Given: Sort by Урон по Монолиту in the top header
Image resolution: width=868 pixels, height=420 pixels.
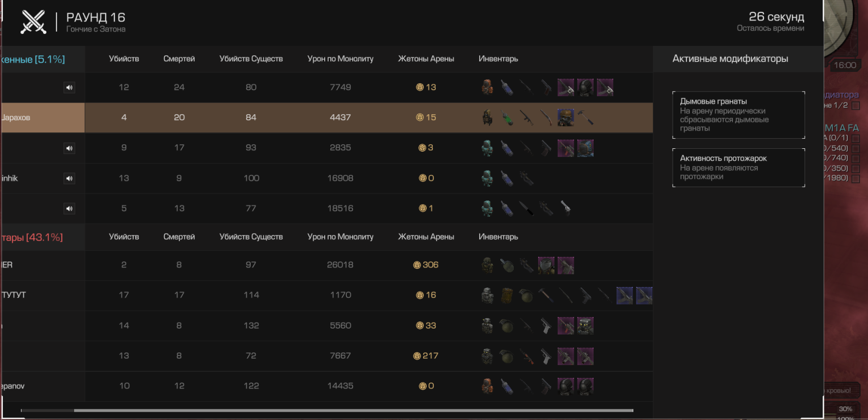Looking at the screenshot, I should [x=341, y=59].
